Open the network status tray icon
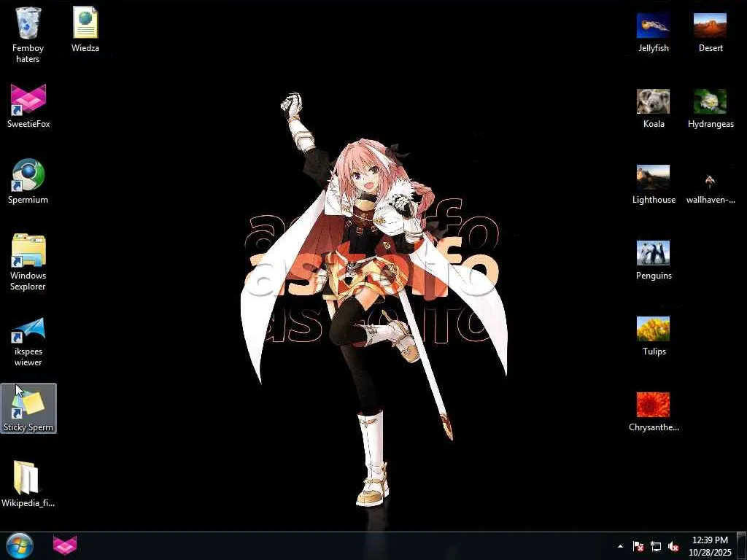This screenshot has height=560, width=747. pyautogui.click(x=656, y=546)
